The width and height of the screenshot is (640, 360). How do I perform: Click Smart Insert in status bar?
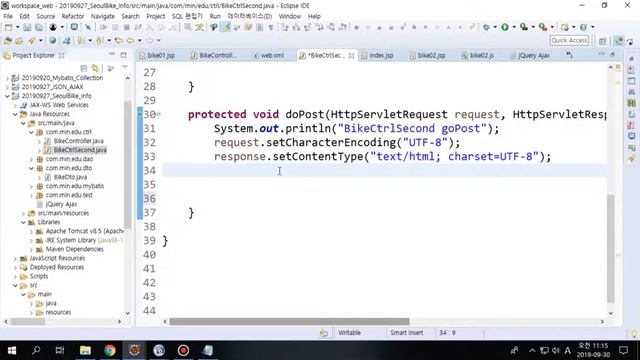pyautogui.click(x=407, y=333)
